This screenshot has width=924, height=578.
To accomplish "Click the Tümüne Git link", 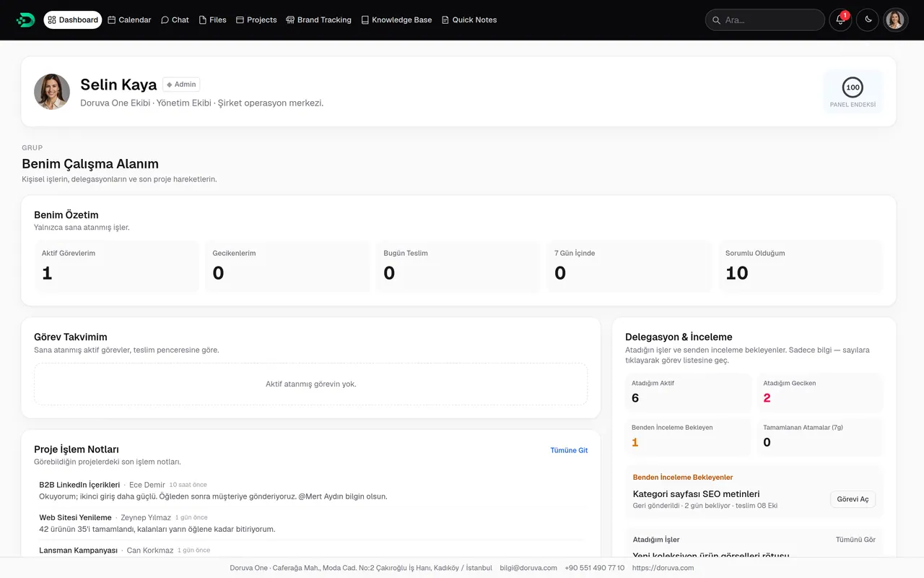I will click(x=569, y=450).
